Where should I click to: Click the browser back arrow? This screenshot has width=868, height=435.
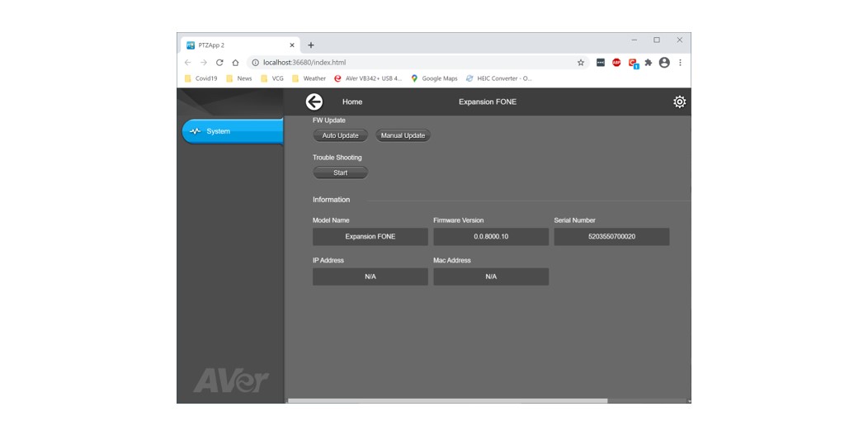(x=187, y=63)
